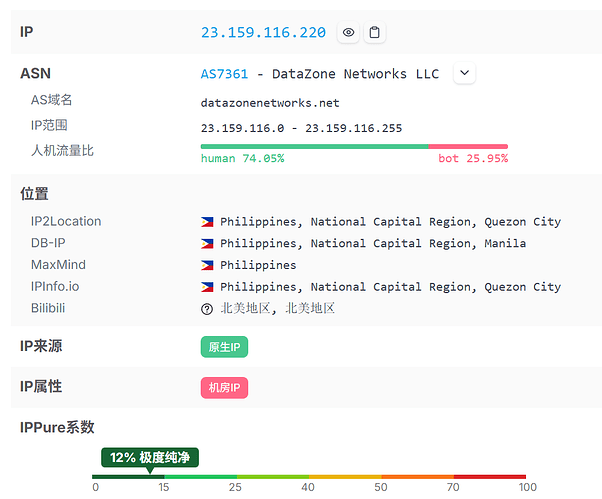Click the IPInfo.io label
This screenshot has height=499, width=602.
pyautogui.click(x=55, y=286)
